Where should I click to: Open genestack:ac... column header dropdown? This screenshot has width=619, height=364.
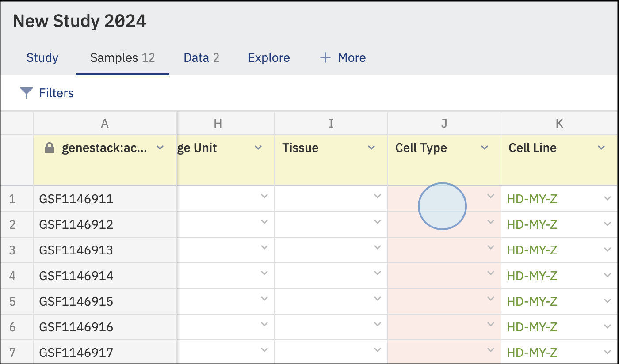pos(160,148)
